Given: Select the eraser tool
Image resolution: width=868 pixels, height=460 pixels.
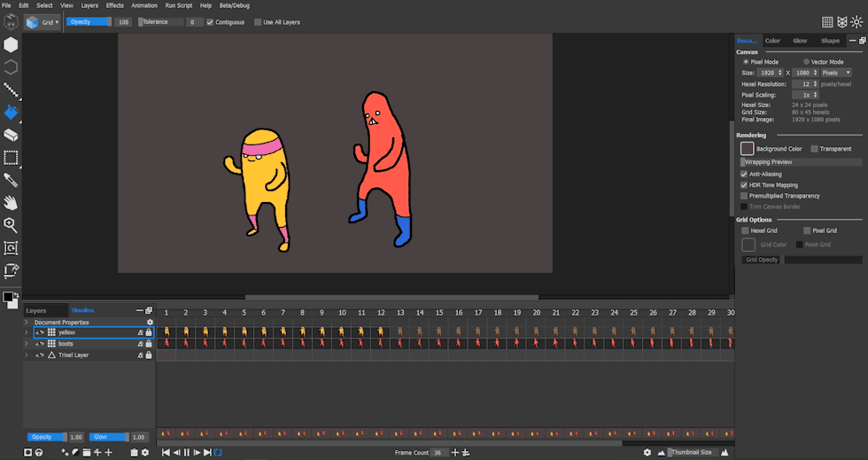Looking at the screenshot, I should click(12, 136).
